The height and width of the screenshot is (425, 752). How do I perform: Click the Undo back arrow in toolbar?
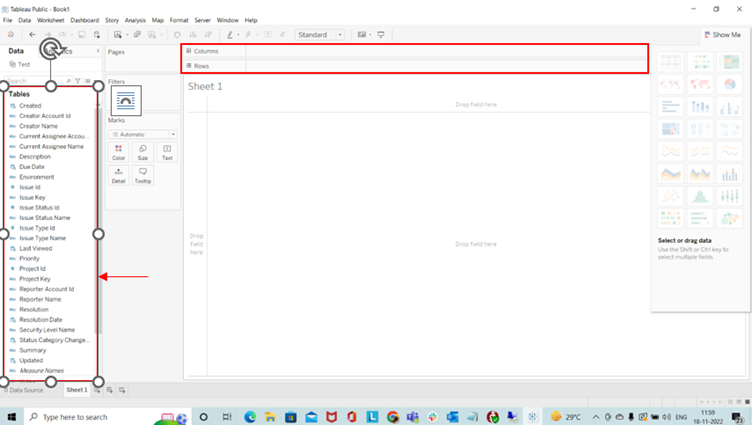32,35
